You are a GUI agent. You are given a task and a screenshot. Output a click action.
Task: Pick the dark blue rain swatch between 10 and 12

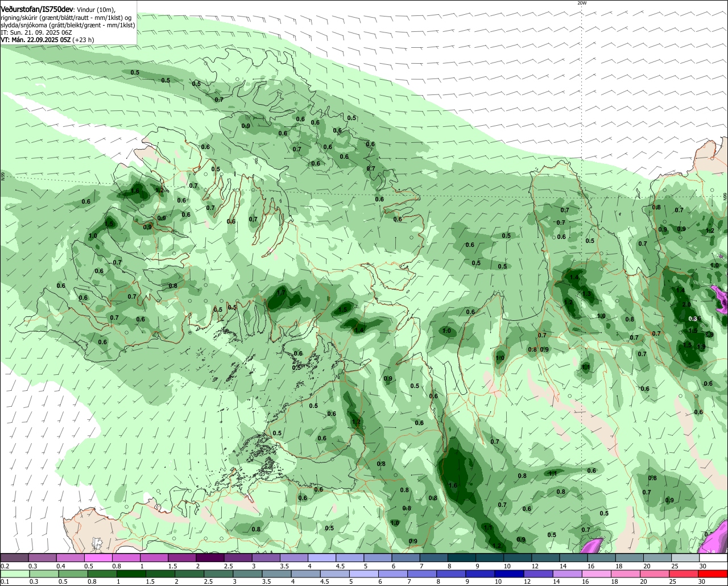[510, 574]
